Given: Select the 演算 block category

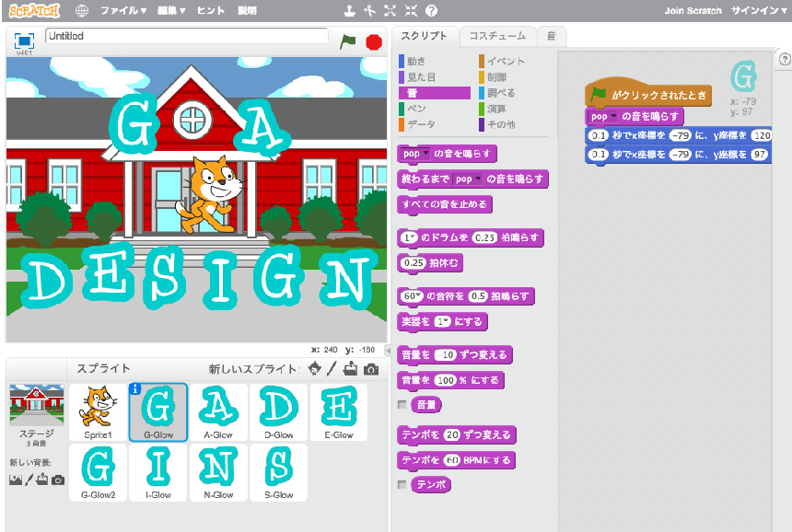Looking at the screenshot, I should 513,109.
